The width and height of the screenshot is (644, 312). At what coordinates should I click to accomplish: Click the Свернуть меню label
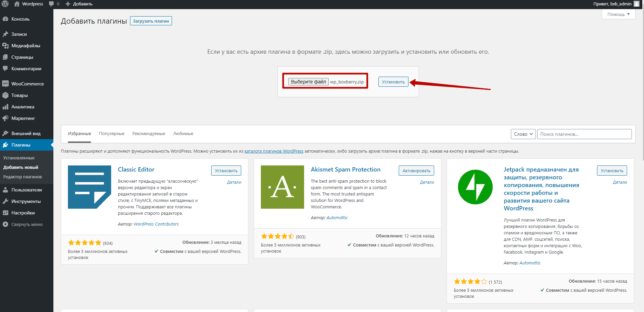pos(27,224)
